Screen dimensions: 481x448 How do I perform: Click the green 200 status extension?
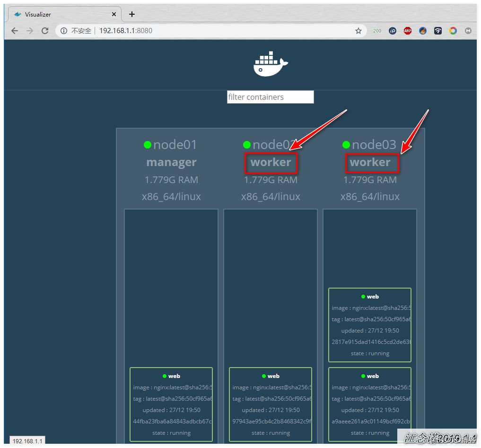377,31
